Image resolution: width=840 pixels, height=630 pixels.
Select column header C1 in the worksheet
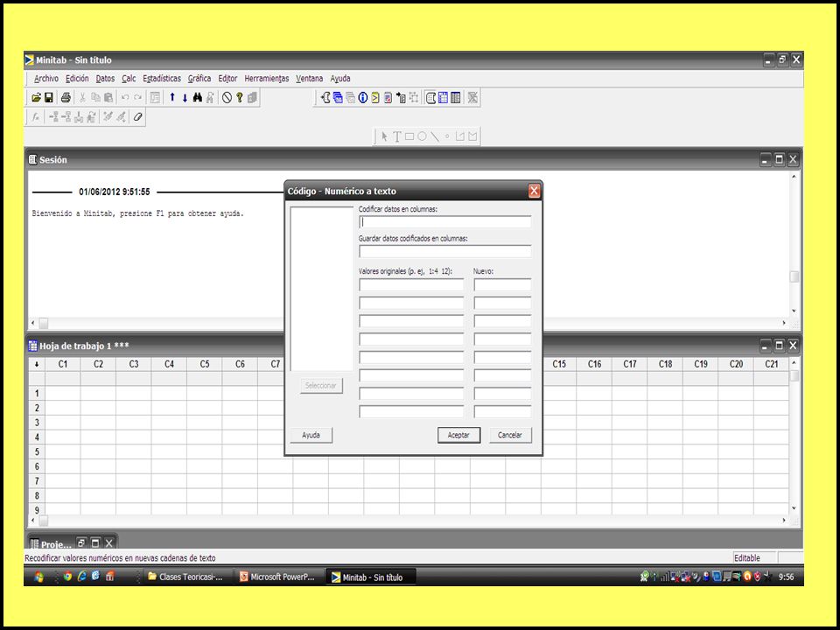tap(63, 364)
